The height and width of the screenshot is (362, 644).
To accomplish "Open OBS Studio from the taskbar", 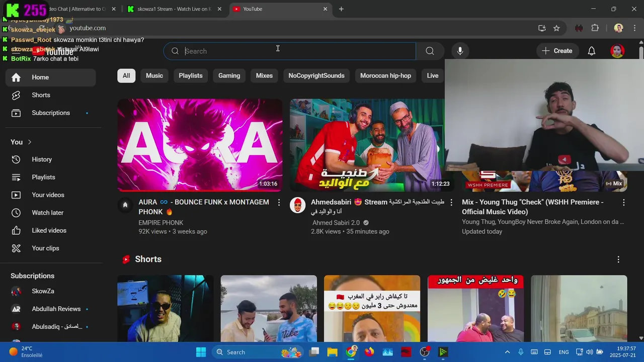I will (x=425, y=352).
